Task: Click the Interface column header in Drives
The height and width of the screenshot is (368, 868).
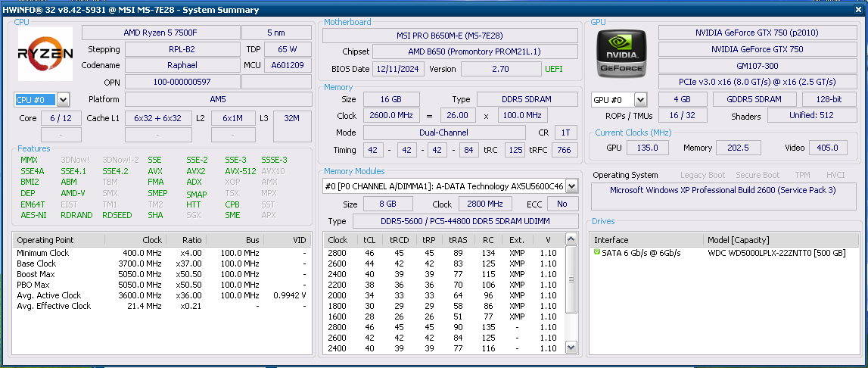Action: [x=646, y=240]
